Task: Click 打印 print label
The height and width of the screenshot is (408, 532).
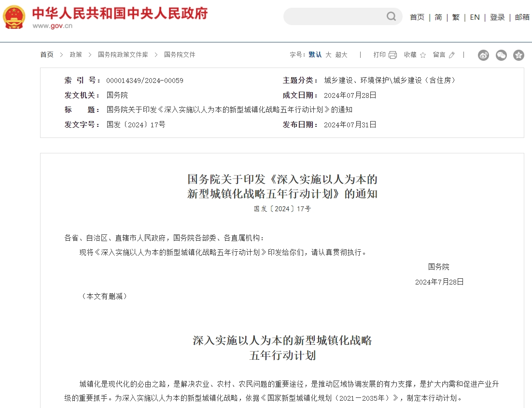Action: [379, 54]
